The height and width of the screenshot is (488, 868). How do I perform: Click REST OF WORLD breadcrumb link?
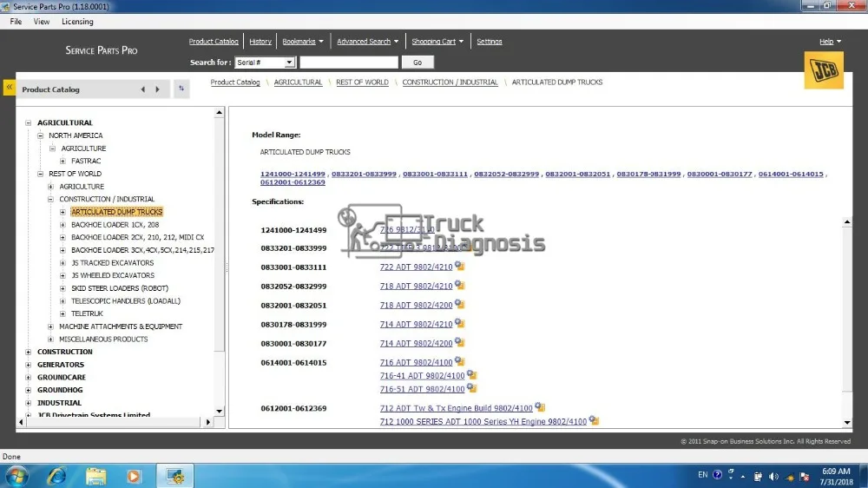[x=362, y=82]
